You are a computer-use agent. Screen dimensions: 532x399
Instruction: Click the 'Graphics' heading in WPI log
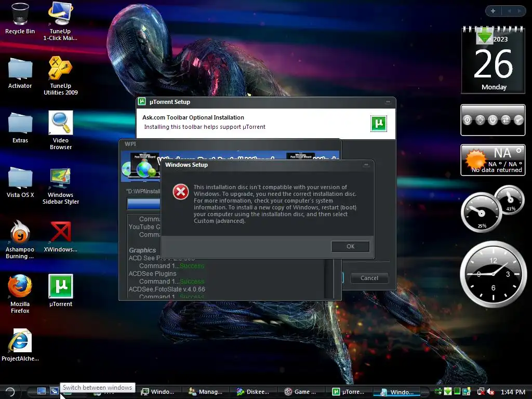tap(142, 250)
